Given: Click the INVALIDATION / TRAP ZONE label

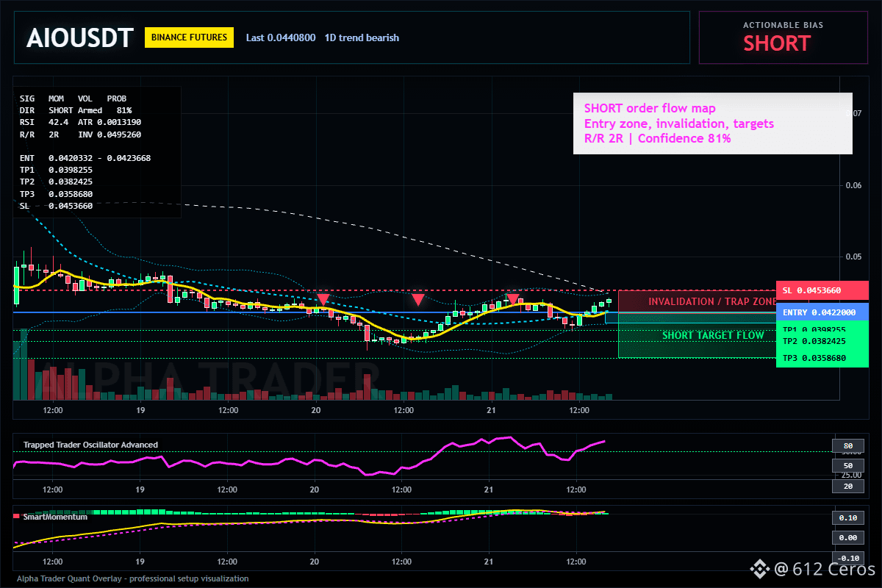Looking at the screenshot, I should tap(712, 301).
